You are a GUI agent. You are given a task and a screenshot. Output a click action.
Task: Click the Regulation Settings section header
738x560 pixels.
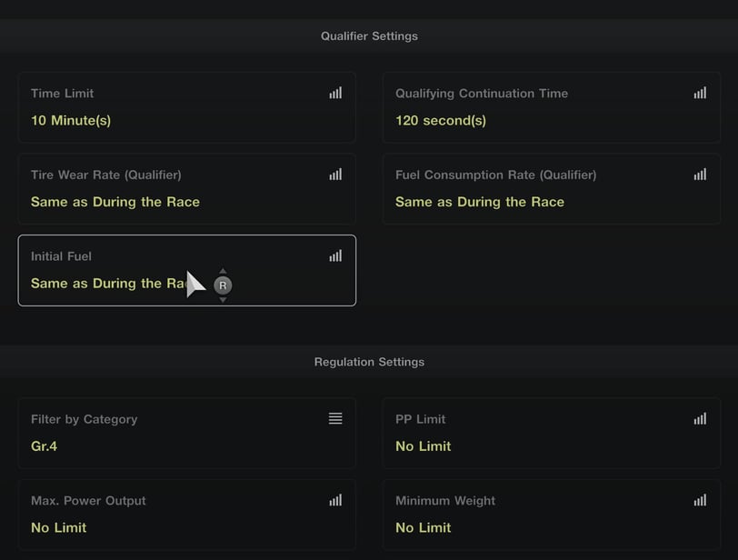369,362
